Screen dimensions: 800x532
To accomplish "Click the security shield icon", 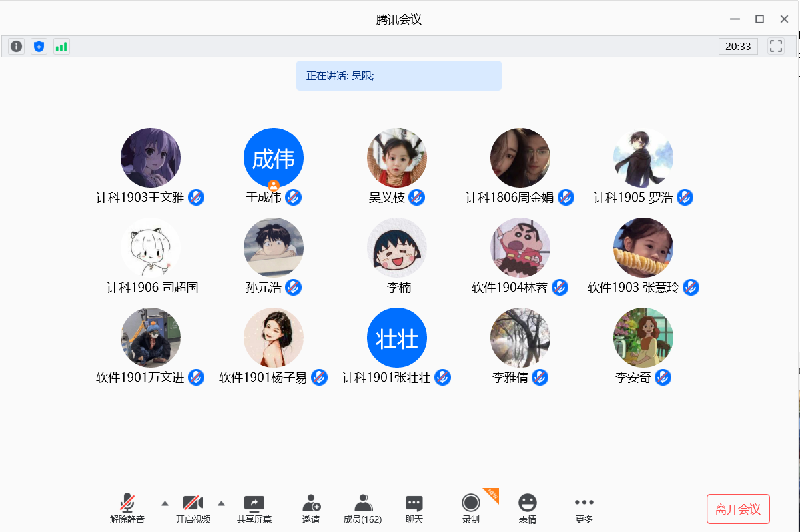I will click(38, 46).
